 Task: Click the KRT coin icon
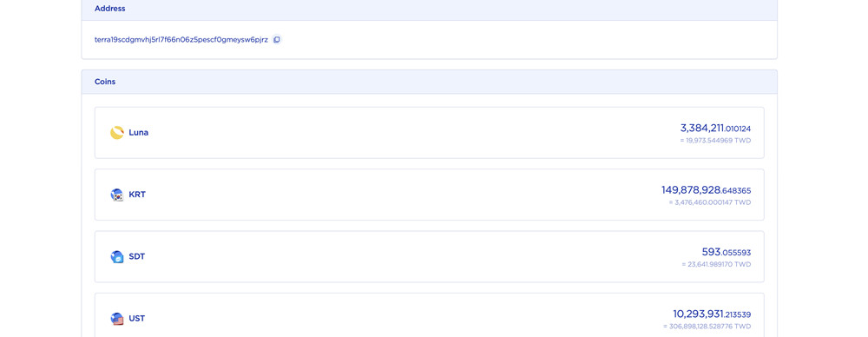pos(117,195)
